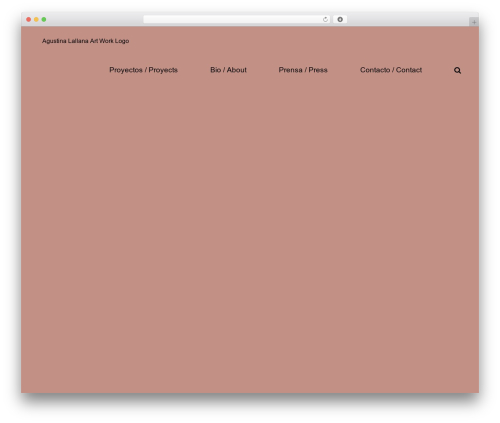This screenshot has height=423, width=500.
Task: Open Prensa / Press section
Action: coord(303,70)
